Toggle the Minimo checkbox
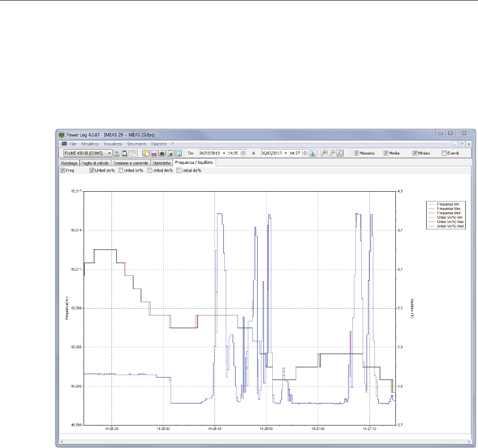Image resolution: width=478 pixels, height=448 pixels. point(415,153)
